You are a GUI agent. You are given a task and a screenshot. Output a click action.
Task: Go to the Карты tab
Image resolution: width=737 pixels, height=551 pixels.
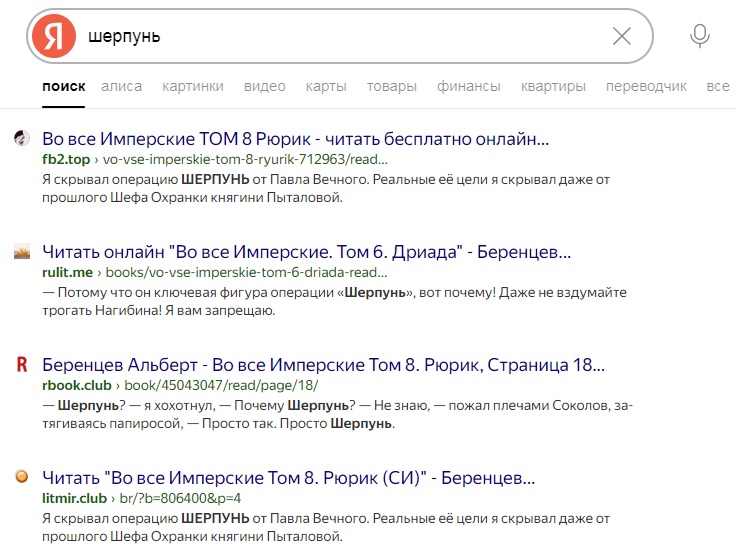coord(326,86)
